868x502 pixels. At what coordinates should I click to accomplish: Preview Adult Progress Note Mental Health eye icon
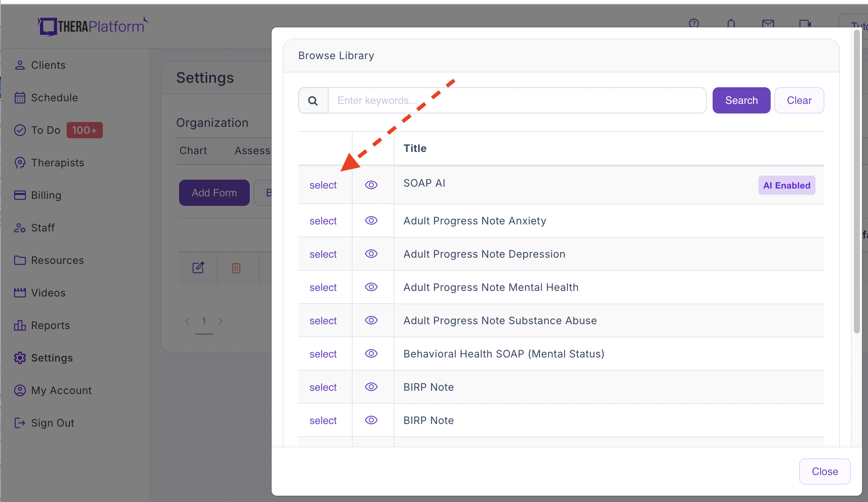pos(371,287)
